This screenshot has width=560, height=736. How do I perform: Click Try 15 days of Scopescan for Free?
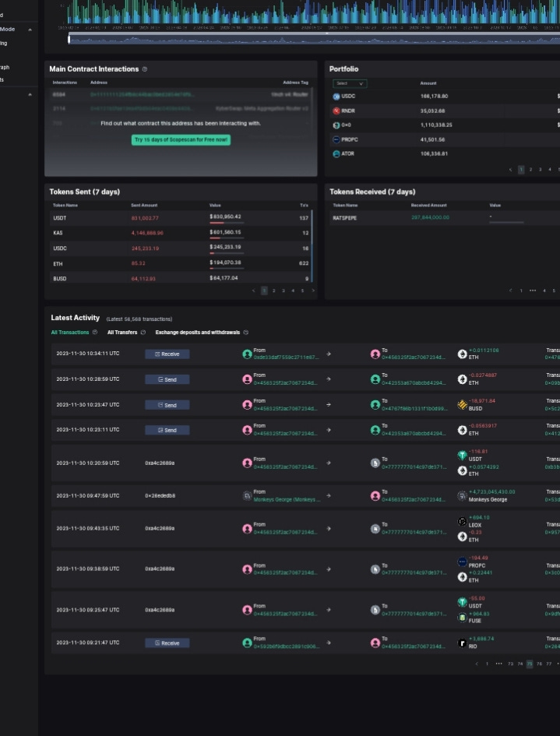181,140
